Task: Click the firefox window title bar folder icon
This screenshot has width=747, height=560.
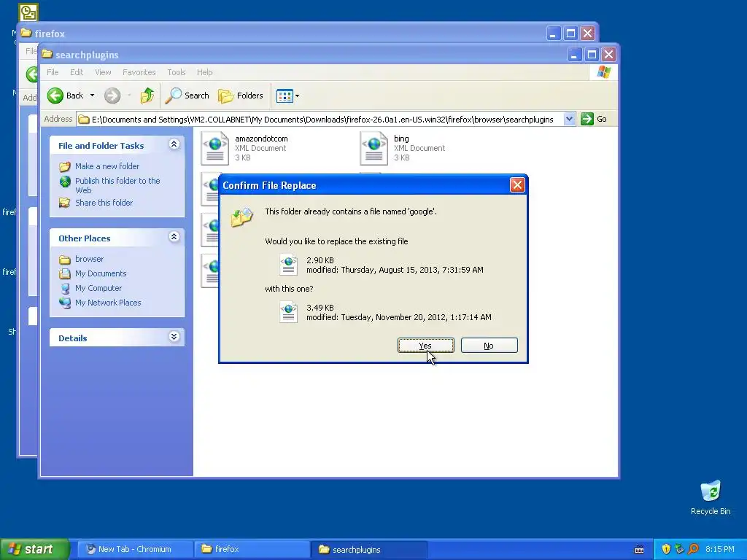Action: (26, 33)
